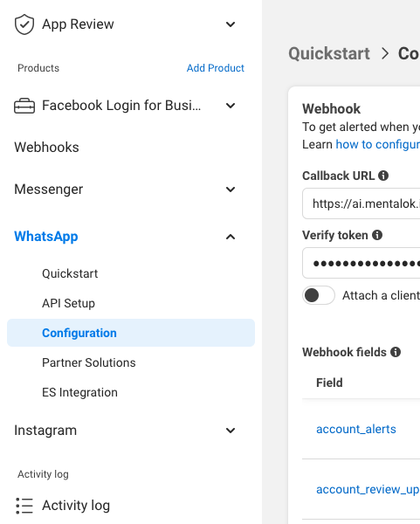Click the Facebook Login briefcase icon

point(24,106)
